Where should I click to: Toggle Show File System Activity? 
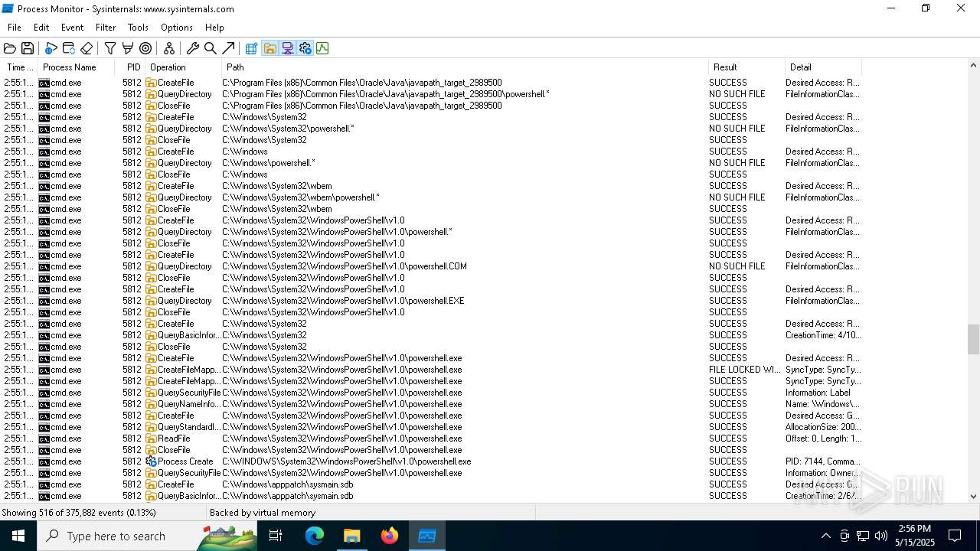(269, 48)
